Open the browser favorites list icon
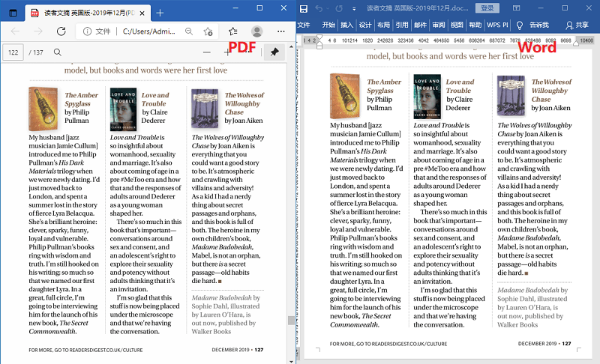This screenshot has height=364, width=600. (x=233, y=31)
